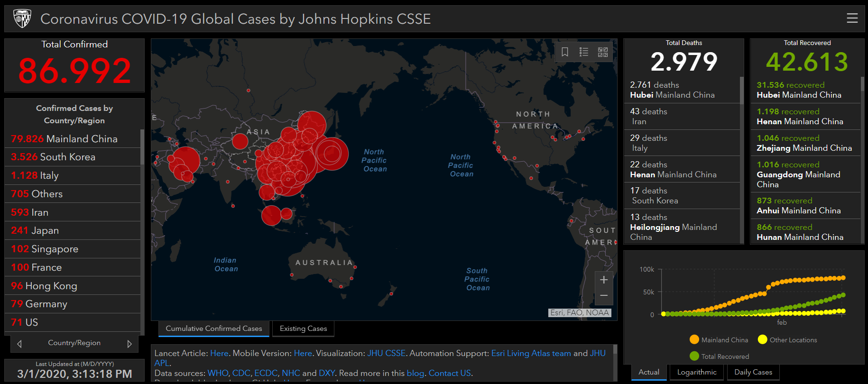This screenshot has width=868, height=384.
Task: Select 102 Singapore row
Action: [73, 249]
